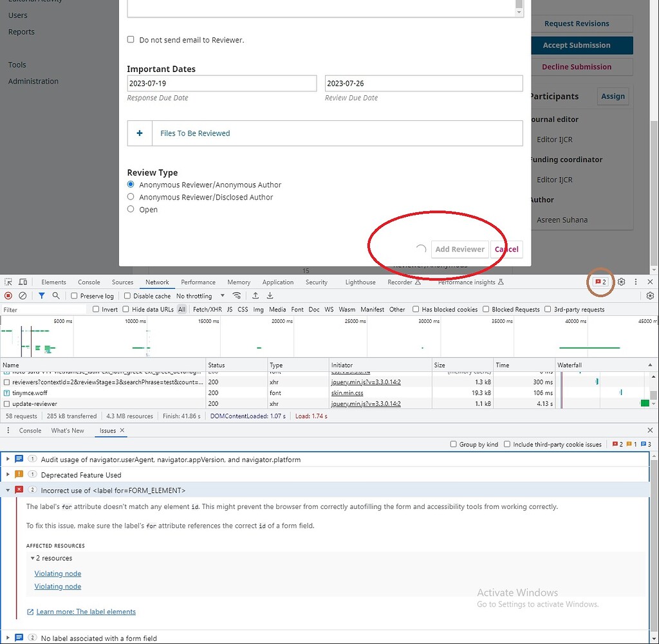Open the network request filter bar
Image resolution: width=659 pixels, height=644 pixels.
[41, 295]
